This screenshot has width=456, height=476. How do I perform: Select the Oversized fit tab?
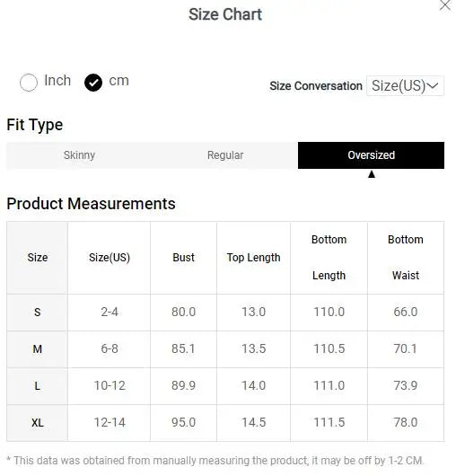tap(371, 155)
